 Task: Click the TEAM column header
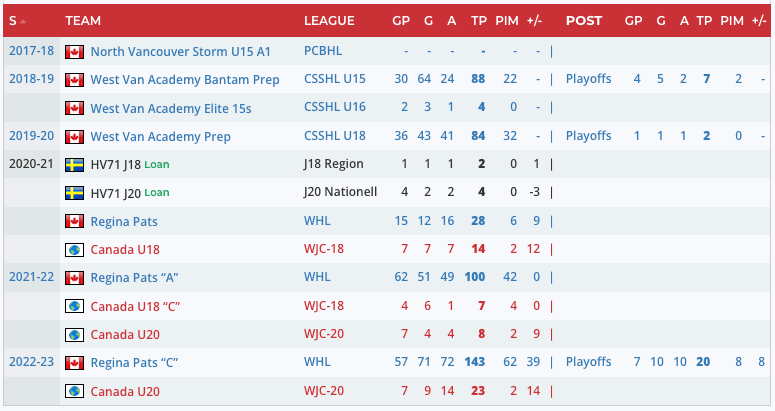pos(82,20)
